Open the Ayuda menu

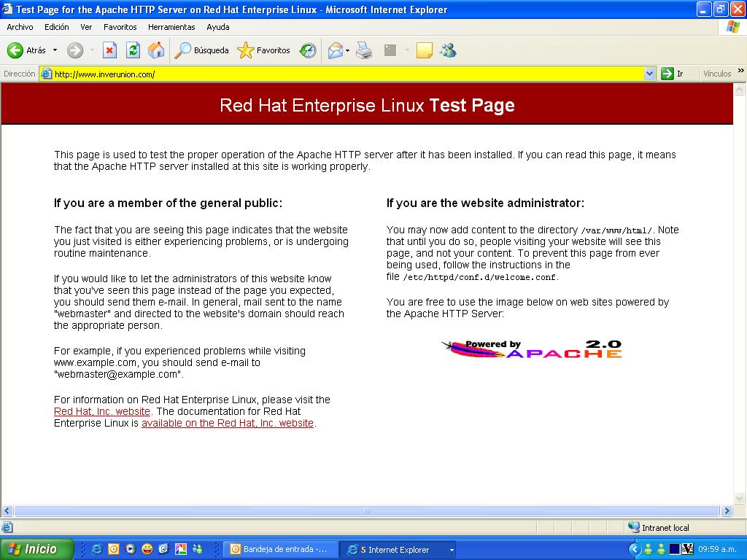[x=217, y=27]
